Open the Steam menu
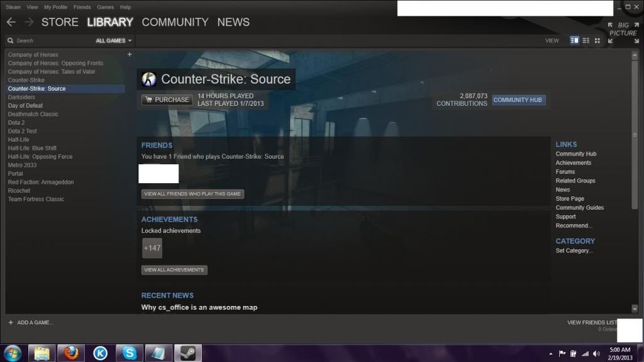This screenshot has height=362, width=644. tap(13, 7)
